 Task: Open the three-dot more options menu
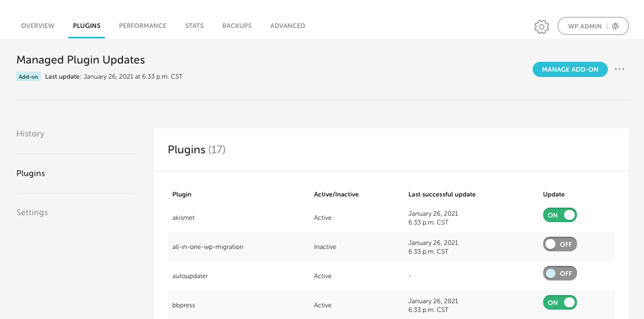[620, 69]
